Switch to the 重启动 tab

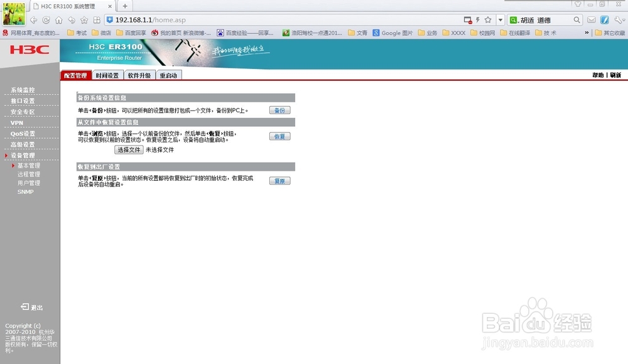click(x=168, y=75)
